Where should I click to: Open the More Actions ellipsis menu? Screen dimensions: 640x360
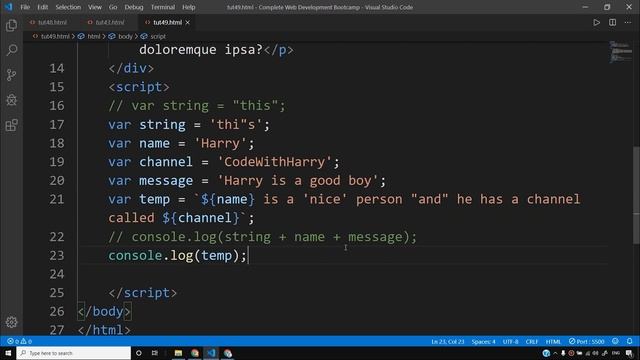pyautogui.click(x=628, y=22)
